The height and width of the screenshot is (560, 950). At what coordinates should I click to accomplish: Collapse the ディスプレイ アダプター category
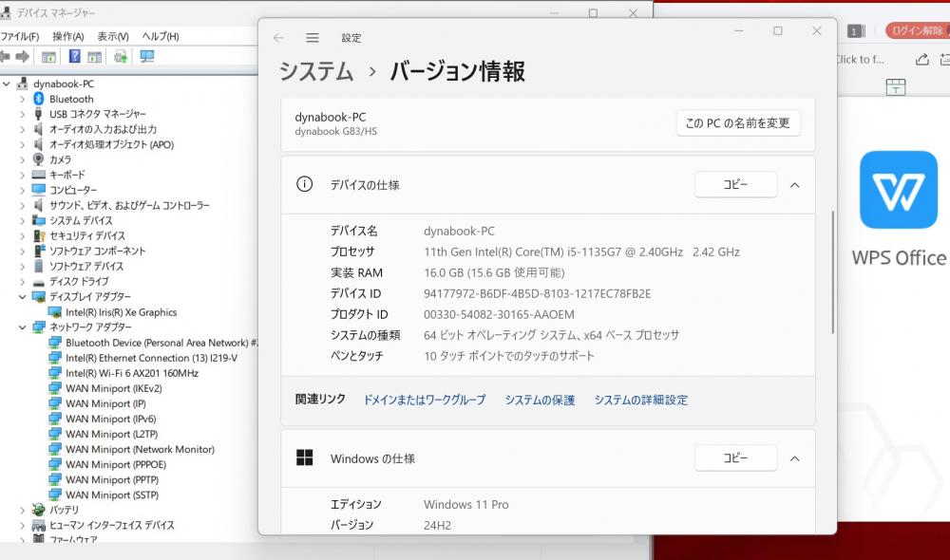(23, 297)
